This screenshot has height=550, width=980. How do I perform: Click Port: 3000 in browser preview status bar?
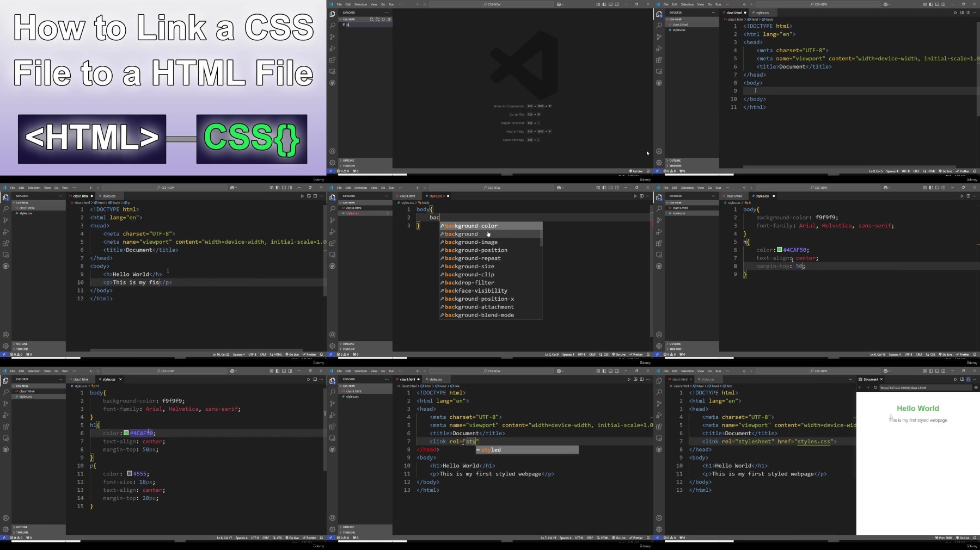945,537
